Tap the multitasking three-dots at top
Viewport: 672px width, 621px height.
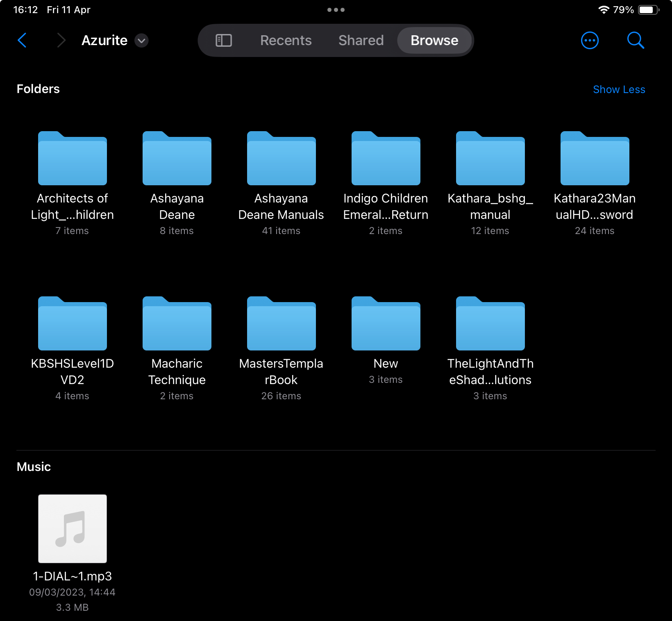point(336,10)
